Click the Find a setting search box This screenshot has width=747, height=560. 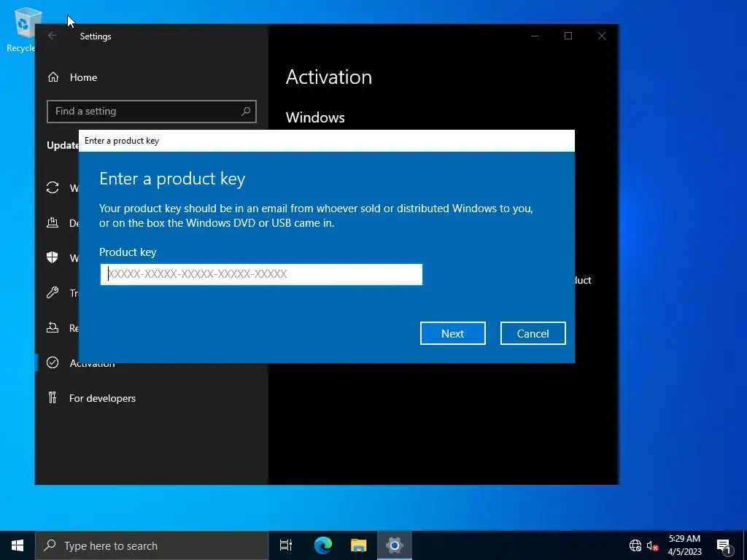152,112
